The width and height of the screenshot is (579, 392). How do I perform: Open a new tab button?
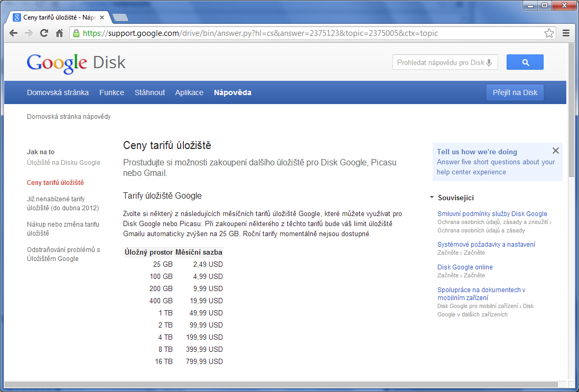120,17
